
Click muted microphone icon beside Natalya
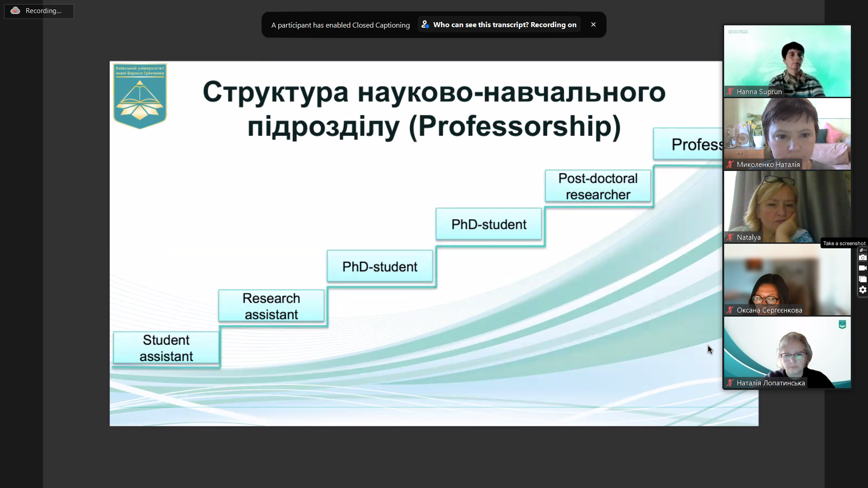coord(730,237)
